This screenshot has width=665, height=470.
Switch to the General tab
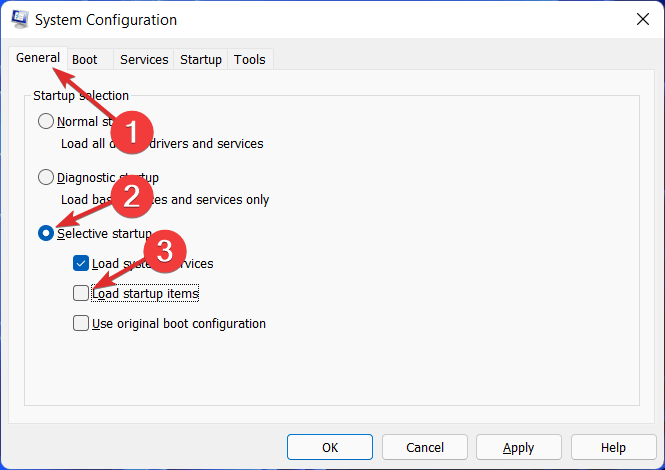click(37, 59)
